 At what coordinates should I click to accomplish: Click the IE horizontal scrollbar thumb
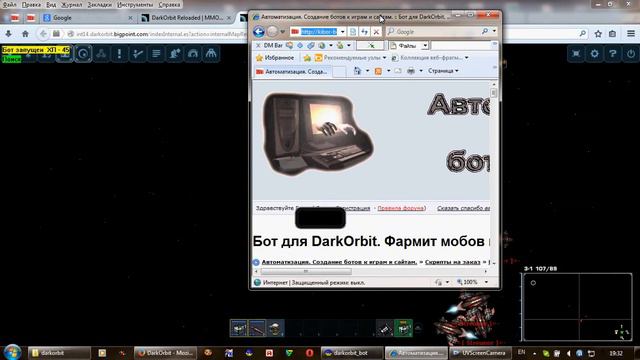pyautogui.click(x=306, y=271)
